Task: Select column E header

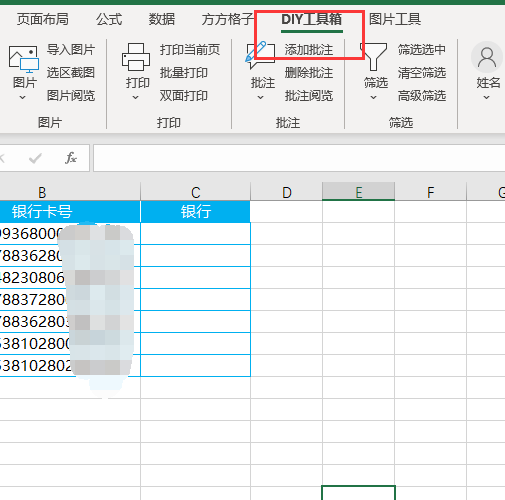Action: [x=358, y=192]
